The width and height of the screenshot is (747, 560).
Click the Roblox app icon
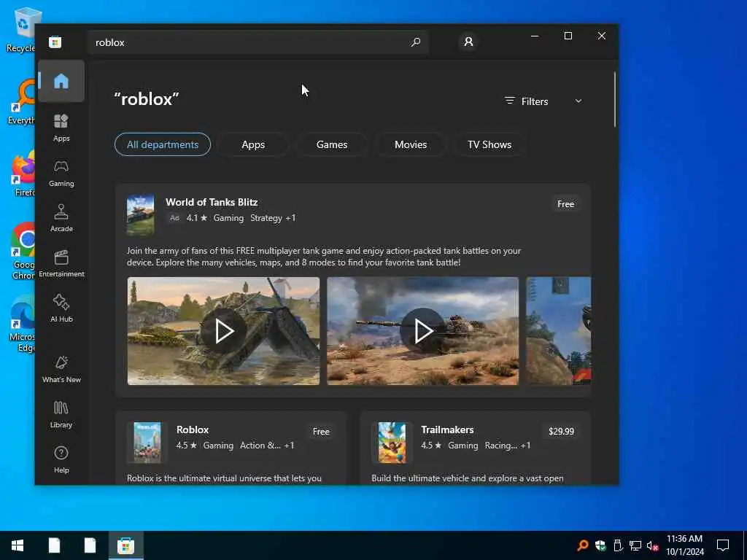pyautogui.click(x=147, y=443)
